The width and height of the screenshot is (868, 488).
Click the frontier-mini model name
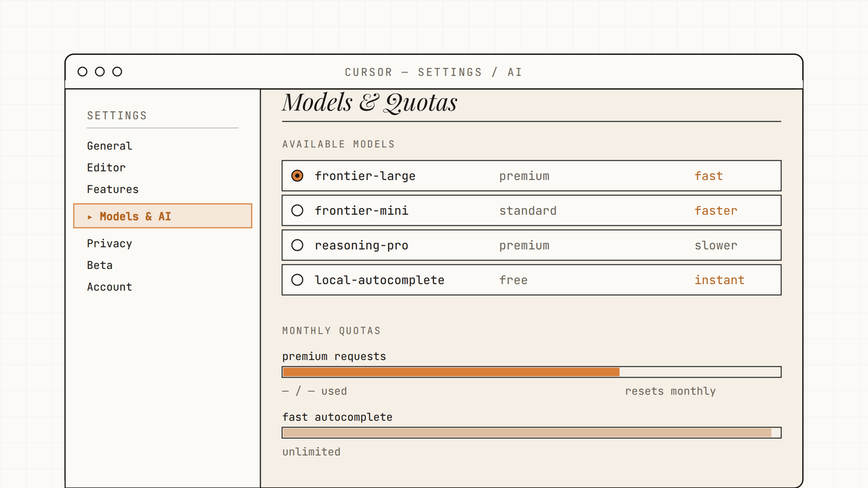click(362, 210)
